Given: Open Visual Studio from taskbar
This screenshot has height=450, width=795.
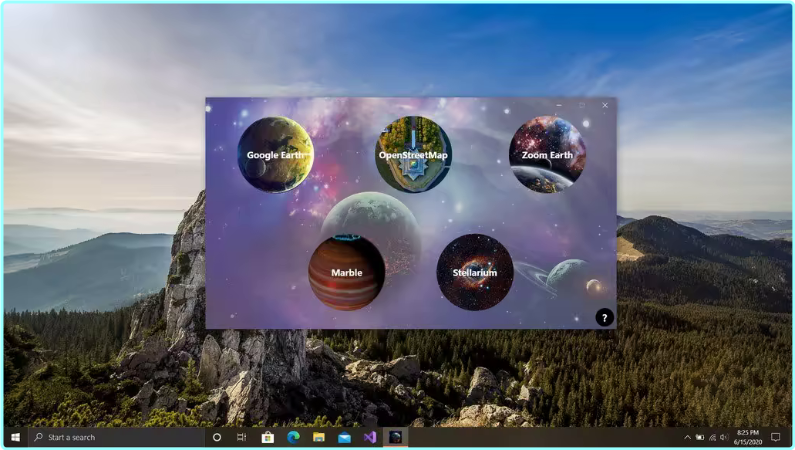Looking at the screenshot, I should pyautogui.click(x=370, y=437).
